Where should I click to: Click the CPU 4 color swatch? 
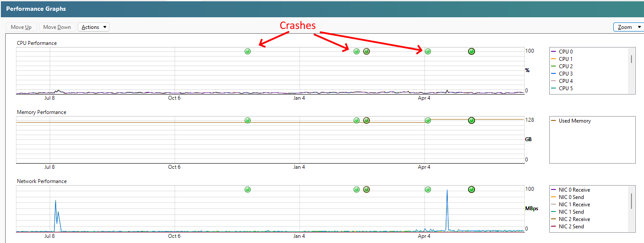point(554,81)
